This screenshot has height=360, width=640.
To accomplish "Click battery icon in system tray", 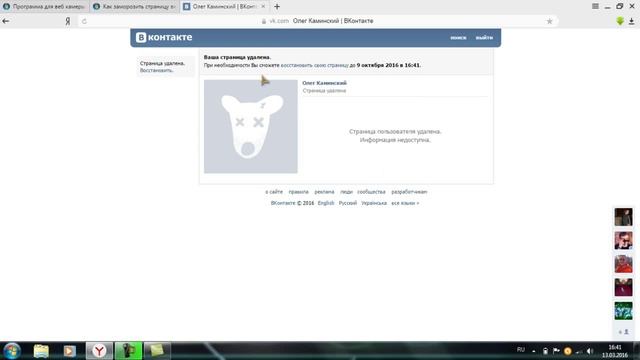I will pos(545,351).
